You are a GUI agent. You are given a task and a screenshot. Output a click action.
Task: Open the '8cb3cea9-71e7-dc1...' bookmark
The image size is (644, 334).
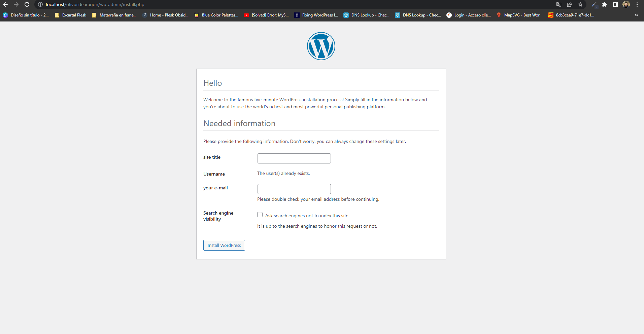click(571, 15)
